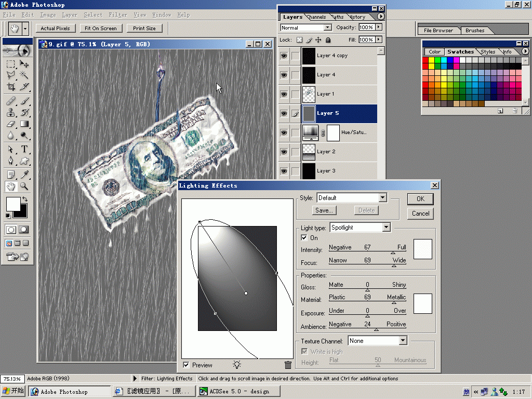The height and width of the screenshot is (399, 532).
Task: Select the Gradient tool
Action: tap(24, 124)
